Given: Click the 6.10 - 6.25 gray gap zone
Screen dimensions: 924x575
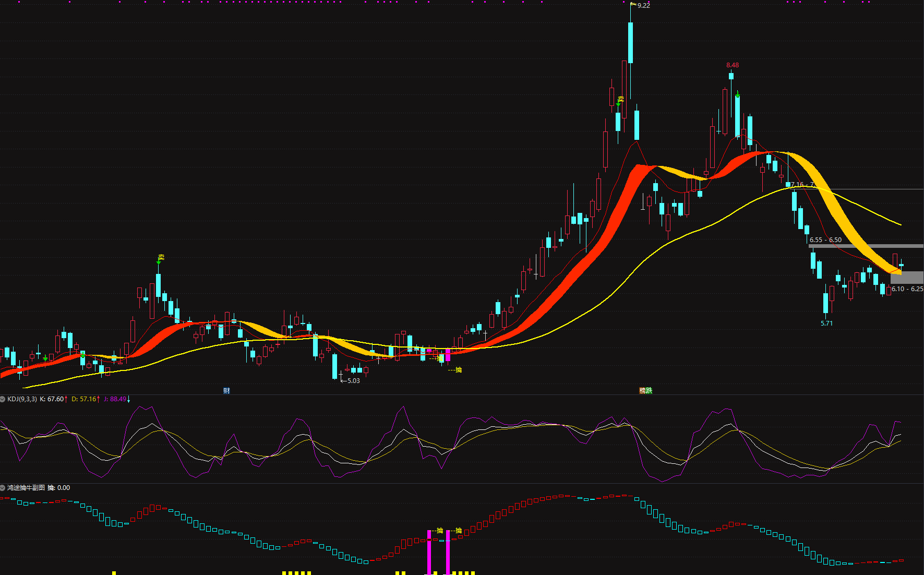Looking at the screenshot, I should (x=906, y=278).
